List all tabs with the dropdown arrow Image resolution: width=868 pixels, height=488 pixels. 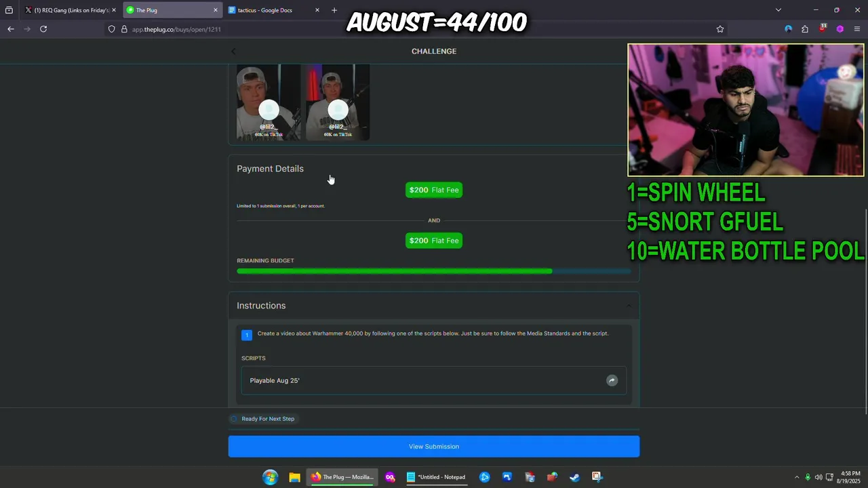778,10
